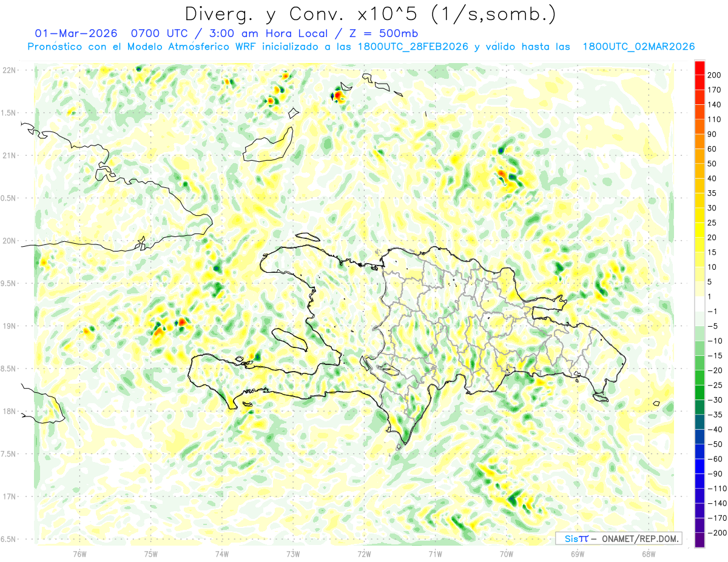The width and height of the screenshot is (728, 562).
Task: Click the '-40' value on the color scale
Action: click(x=715, y=429)
